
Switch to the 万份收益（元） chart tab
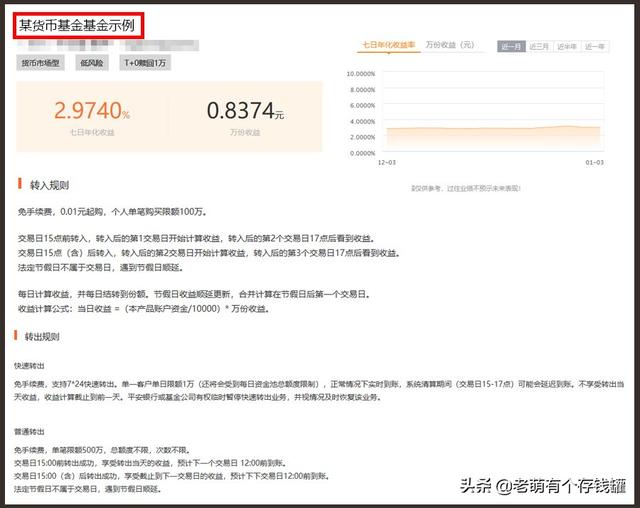pyautogui.click(x=450, y=45)
